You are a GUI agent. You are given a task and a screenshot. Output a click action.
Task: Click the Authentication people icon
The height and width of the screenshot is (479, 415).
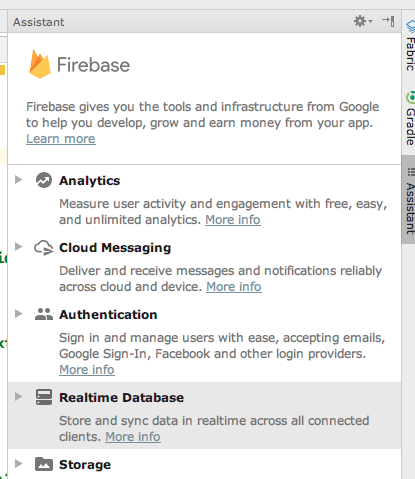(x=44, y=314)
